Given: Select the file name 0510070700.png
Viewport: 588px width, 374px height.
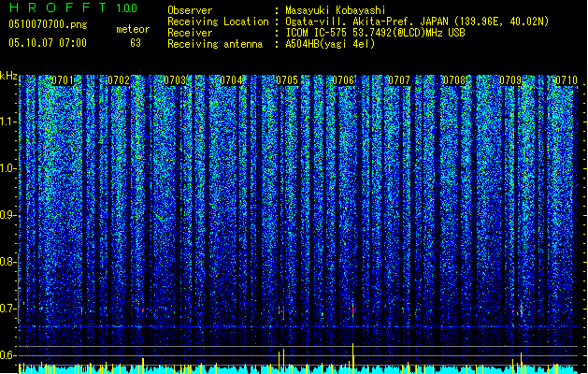Looking at the screenshot, I should (x=48, y=24).
